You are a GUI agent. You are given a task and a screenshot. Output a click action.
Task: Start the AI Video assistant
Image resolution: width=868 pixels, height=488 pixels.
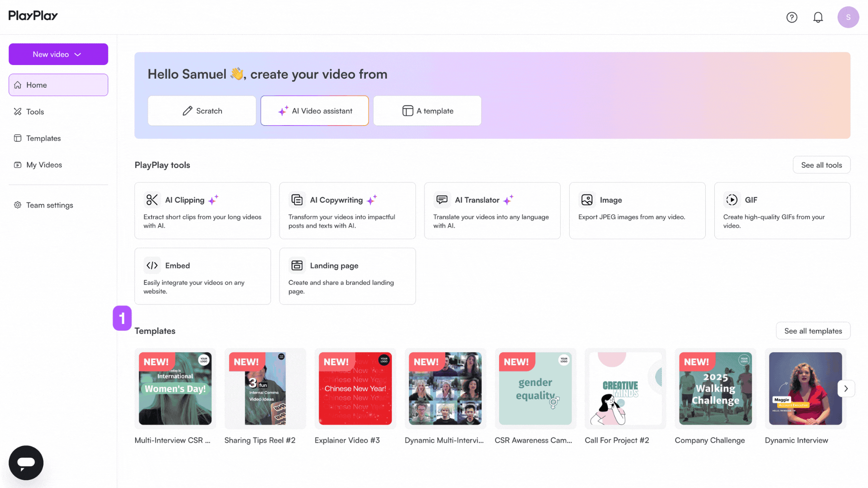[x=315, y=111]
